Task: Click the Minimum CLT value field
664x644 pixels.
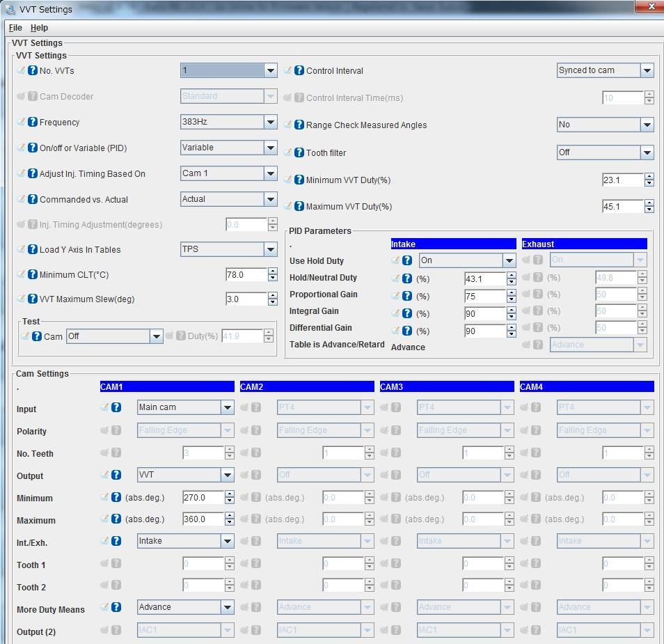Action: [246, 274]
